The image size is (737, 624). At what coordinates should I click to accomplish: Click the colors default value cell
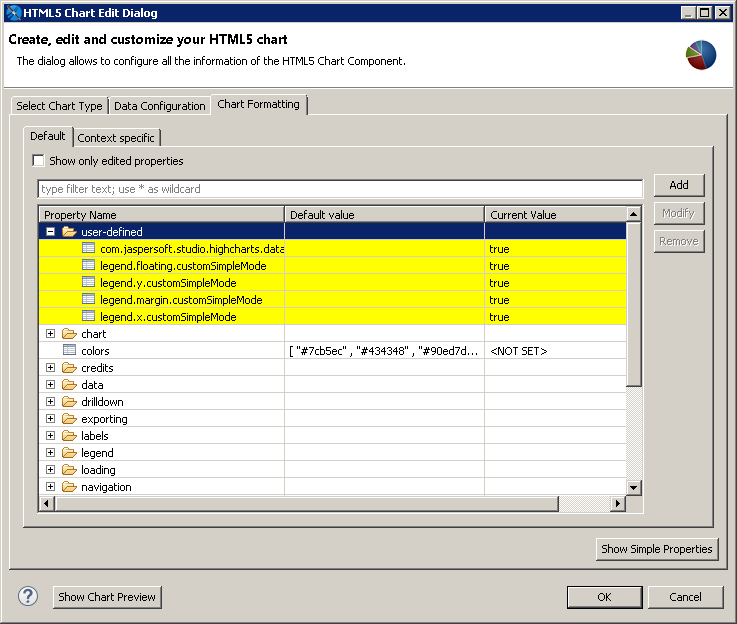click(x=384, y=351)
